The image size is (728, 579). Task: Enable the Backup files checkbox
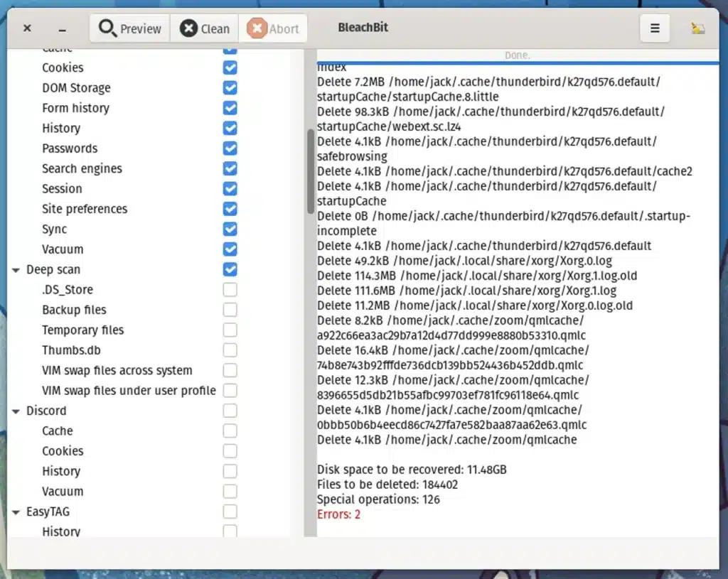coord(230,310)
